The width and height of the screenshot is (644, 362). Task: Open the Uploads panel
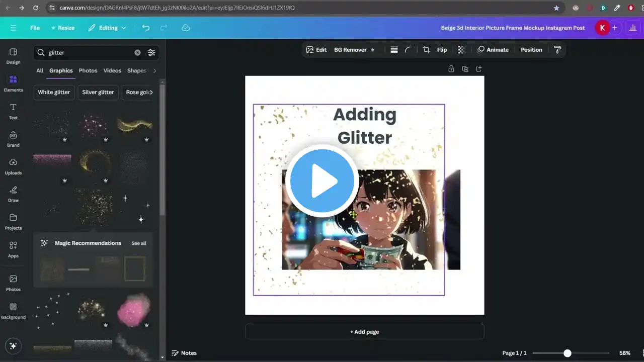point(13,166)
